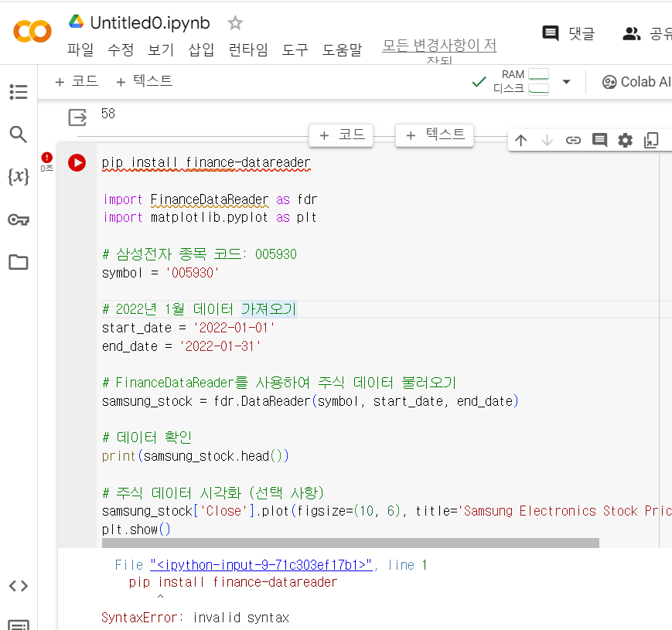Open the variables {x} panel
672x630 pixels.
(x=19, y=176)
